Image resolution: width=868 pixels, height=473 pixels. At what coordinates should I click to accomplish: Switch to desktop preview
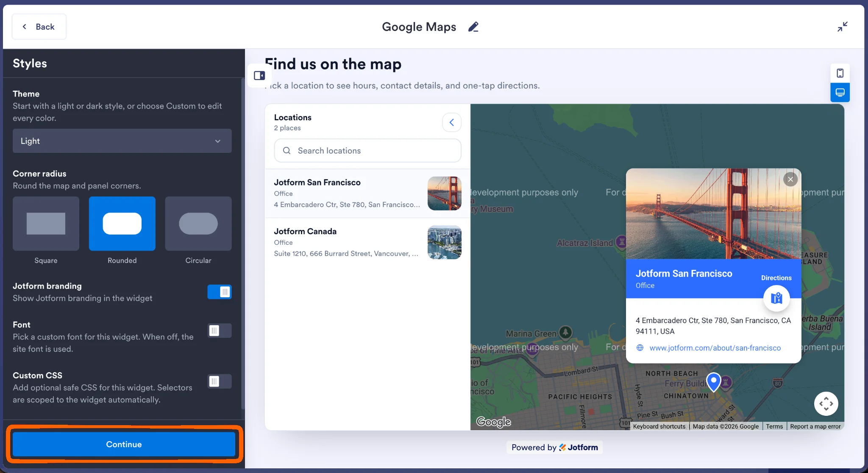(840, 92)
